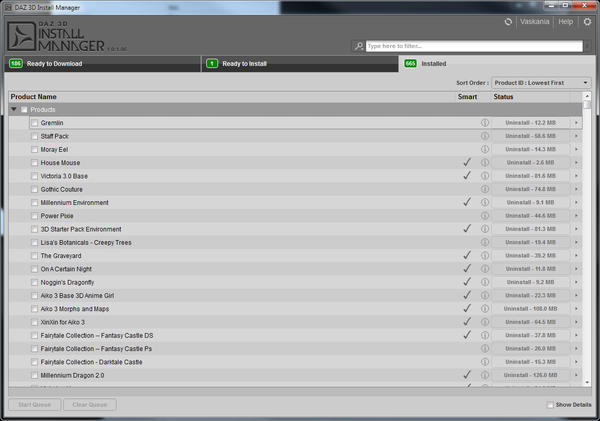This screenshot has width=600, height=421.
Task: Open info icon for XinXin for Aiko 3
Action: click(x=485, y=322)
